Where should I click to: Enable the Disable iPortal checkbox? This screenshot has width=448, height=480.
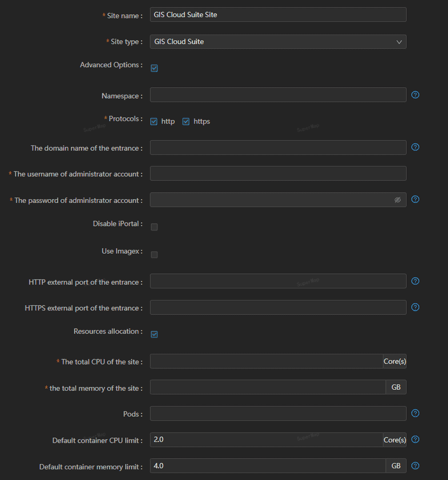(x=154, y=227)
